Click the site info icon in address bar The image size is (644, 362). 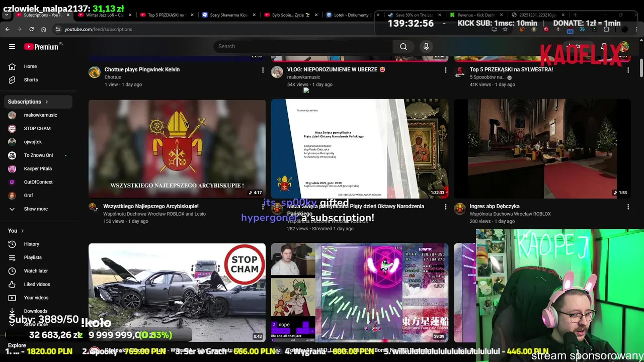58,29
